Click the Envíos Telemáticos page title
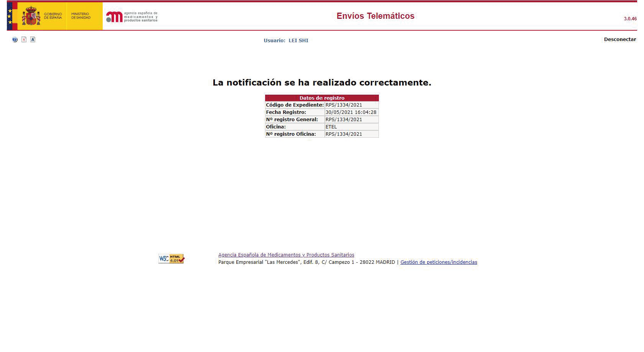This screenshot has width=644, height=352. pyautogui.click(x=375, y=16)
